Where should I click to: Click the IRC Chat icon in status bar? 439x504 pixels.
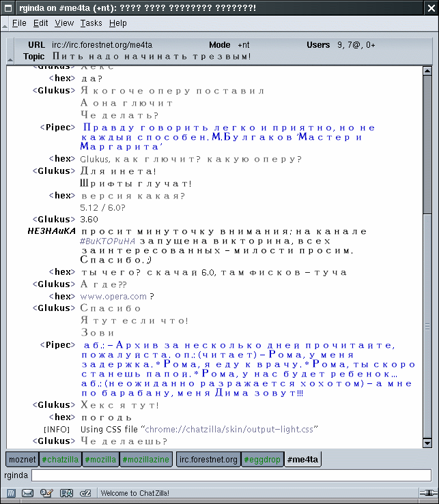(85, 493)
